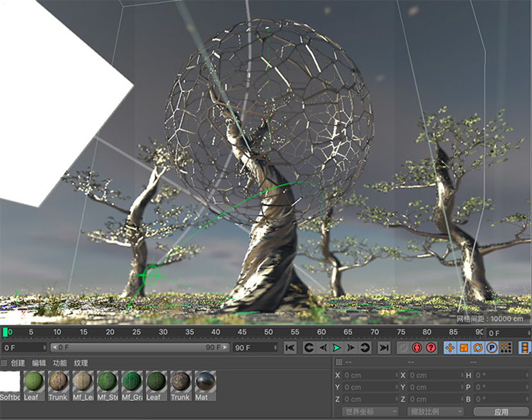Screen dimensions: 532x420
Task: Open the 缩放比例 scale mode dropdown
Action: [434, 412]
